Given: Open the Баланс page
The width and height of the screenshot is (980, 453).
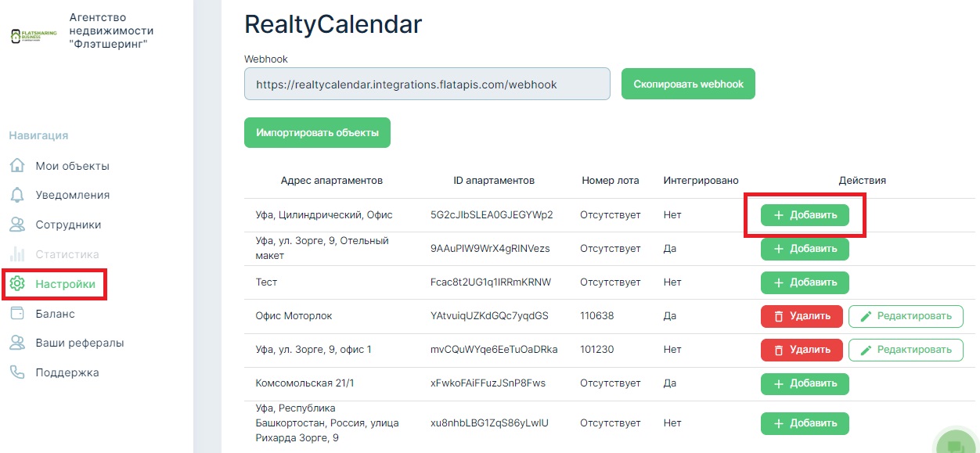Looking at the screenshot, I should pos(55,314).
